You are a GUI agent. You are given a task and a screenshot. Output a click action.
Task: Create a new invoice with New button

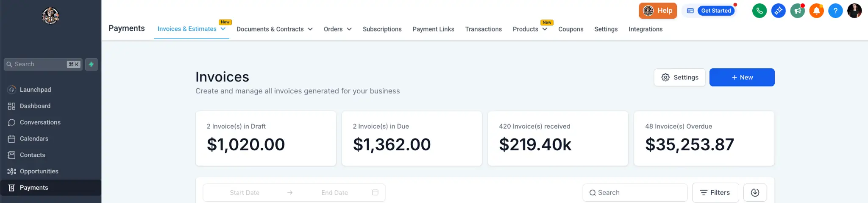click(x=742, y=77)
